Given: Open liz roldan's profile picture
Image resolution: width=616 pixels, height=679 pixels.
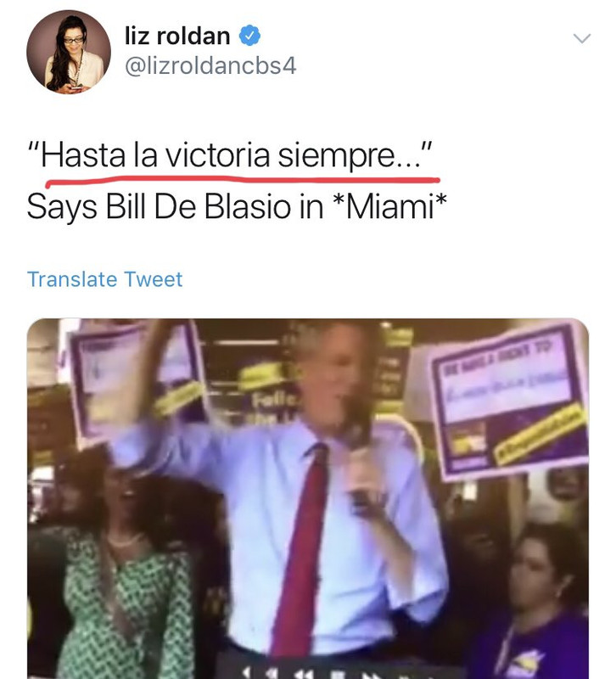Looking at the screenshot, I should [69, 52].
